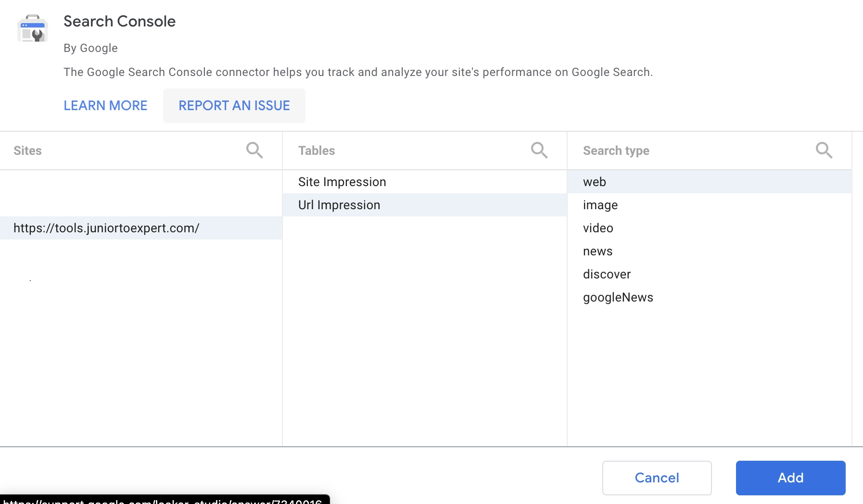Open the search icon in Sites column
Screen dimensions: 863x504
click(254, 151)
